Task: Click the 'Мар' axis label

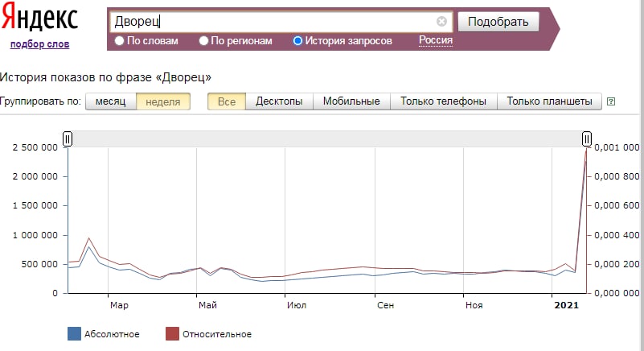Action: click(119, 305)
